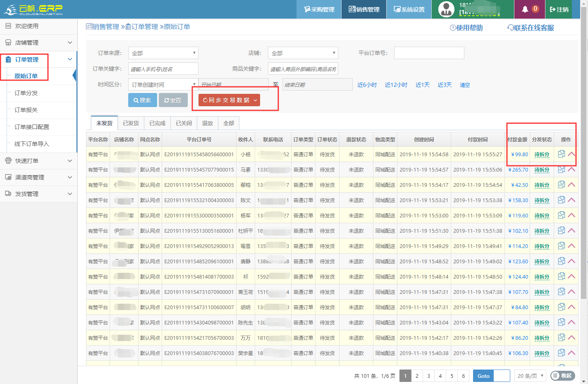This screenshot has width=588, height=384.
Task: Select 订单报关 in the sidebar
Action: [x=26, y=110]
